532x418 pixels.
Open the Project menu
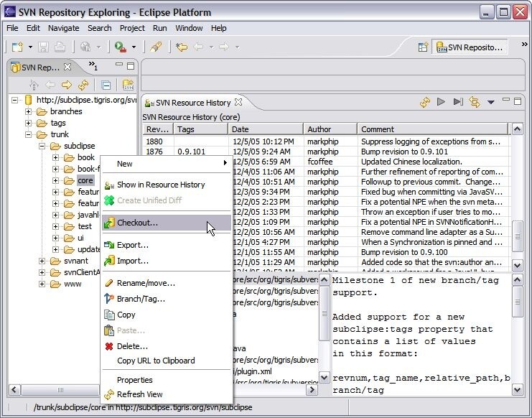(x=132, y=28)
